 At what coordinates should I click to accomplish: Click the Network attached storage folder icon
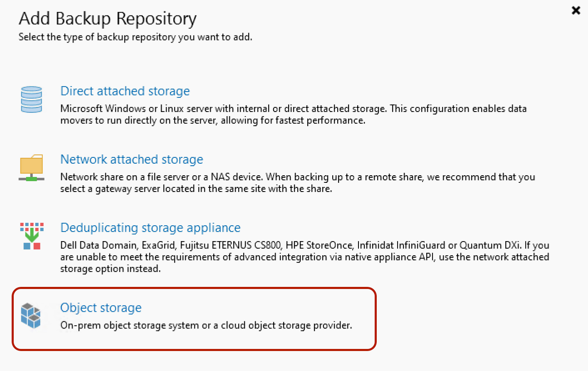click(32, 167)
